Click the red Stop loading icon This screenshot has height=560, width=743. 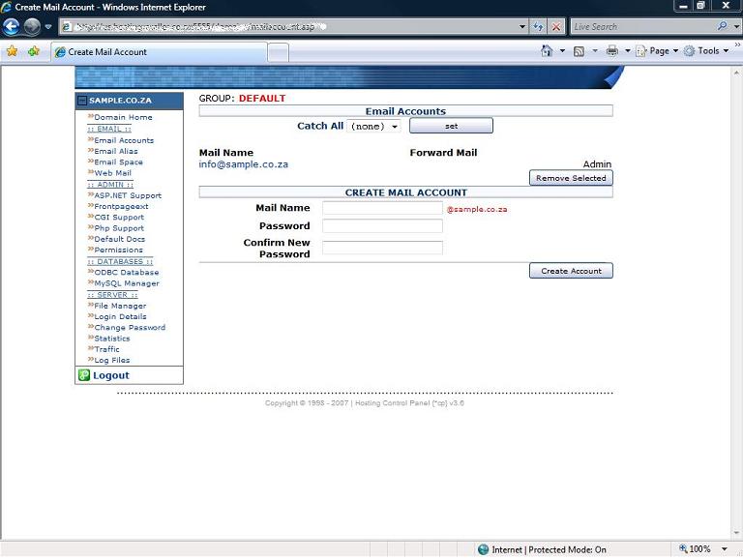coord(556,27)
